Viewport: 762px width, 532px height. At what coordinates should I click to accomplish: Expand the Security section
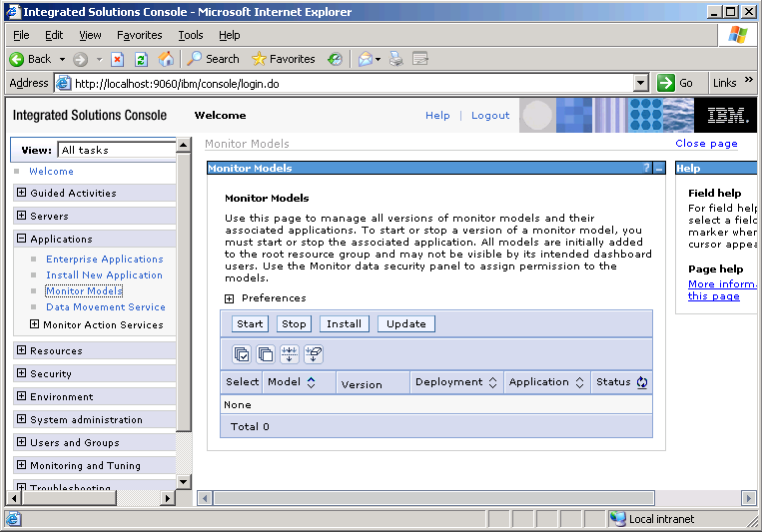(21, 373)
